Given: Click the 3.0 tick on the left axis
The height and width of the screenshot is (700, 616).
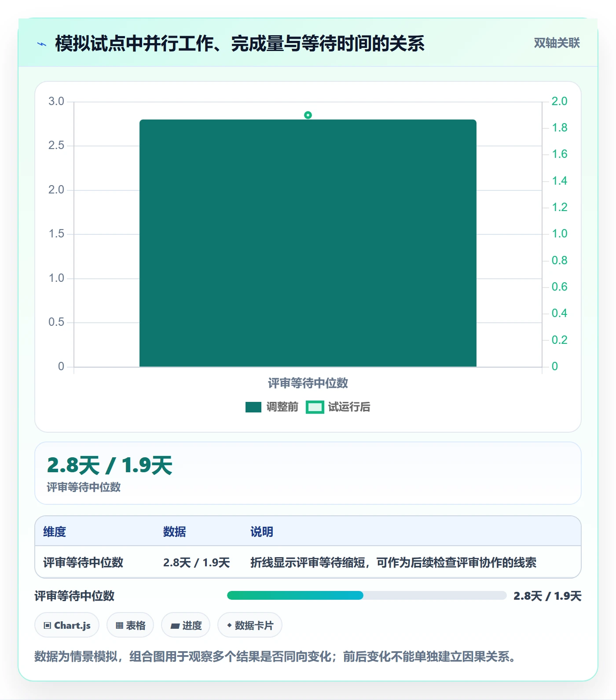Looking at the screenshot, I should [56, 101].
